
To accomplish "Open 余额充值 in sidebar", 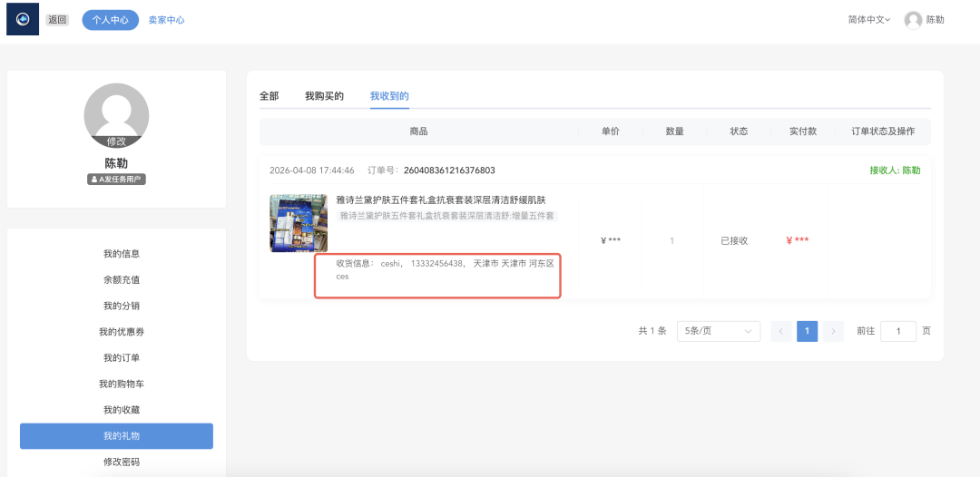I will click(122, 279).
